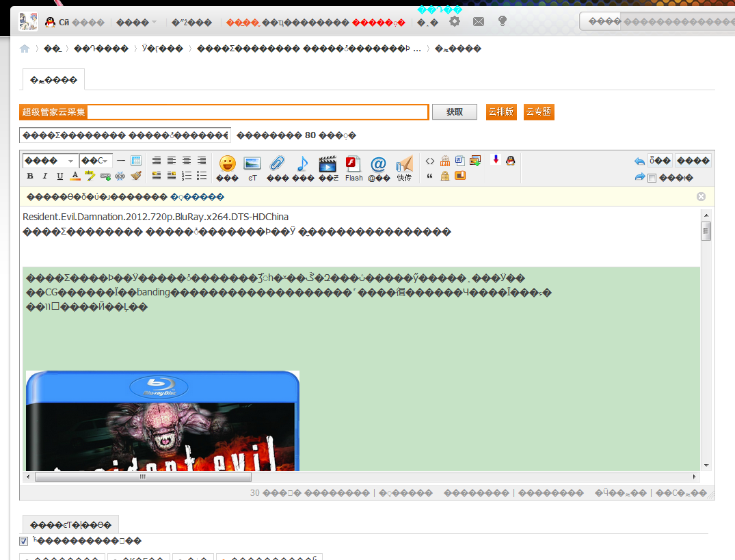The height and width of the screenshot is (560, 735).
Task: Open the font size dropdown
Action: 96,161
